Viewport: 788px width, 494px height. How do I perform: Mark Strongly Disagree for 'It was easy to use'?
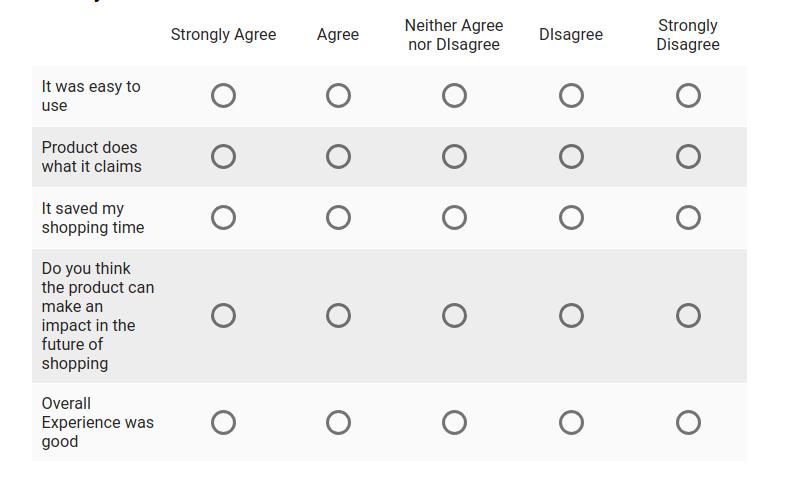(688, 95)
